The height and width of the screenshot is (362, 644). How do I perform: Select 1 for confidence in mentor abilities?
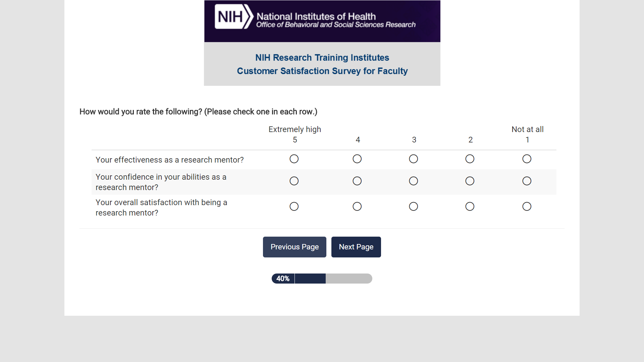point(527,181)
